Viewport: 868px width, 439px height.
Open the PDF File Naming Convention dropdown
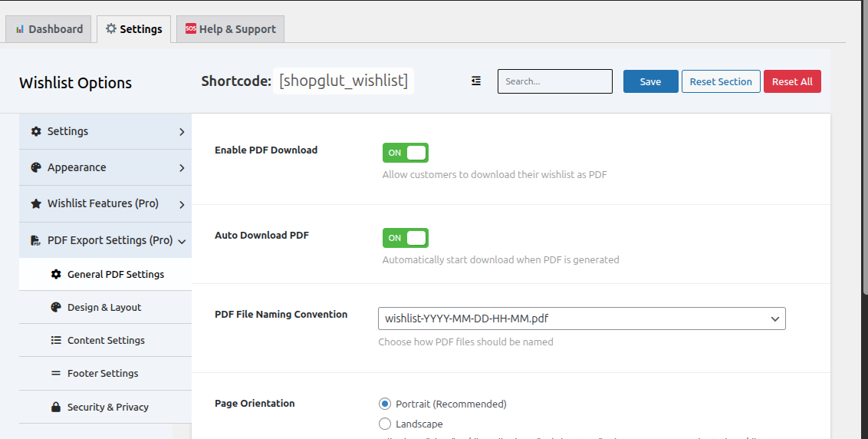click(582, 319)
